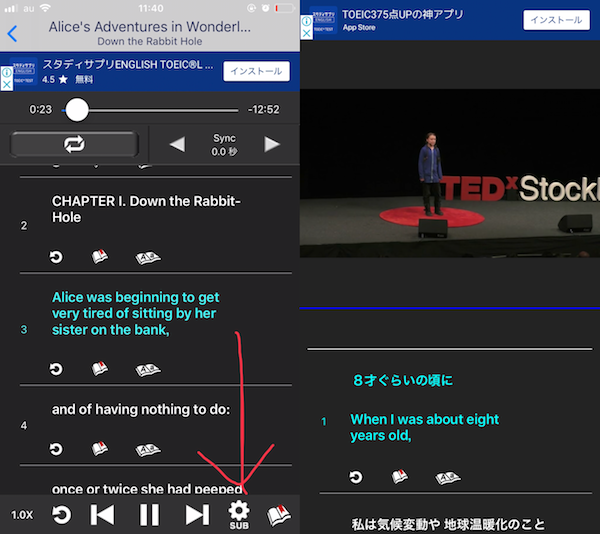Toggle the repeat loop button
The height and width of the screenshot is (534, 600).
point(74,145)
